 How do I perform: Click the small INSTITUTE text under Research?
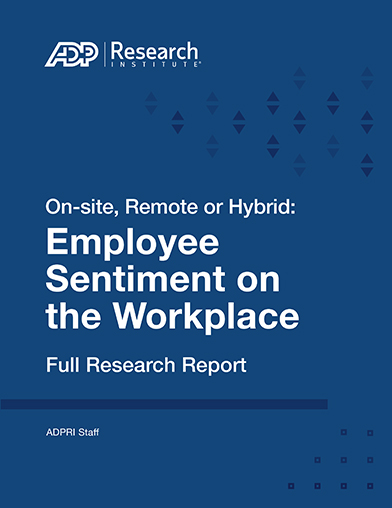(x=155, y=64)
